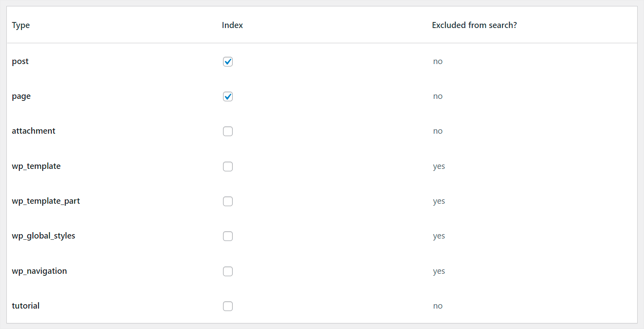Enable indexing for the tutorial type
644x329 pixels.
coord(228,306)
